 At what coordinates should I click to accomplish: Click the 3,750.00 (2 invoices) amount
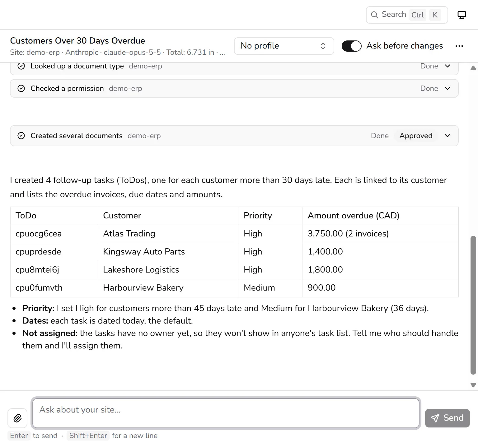pyautogui.click(x=380, y=234)
